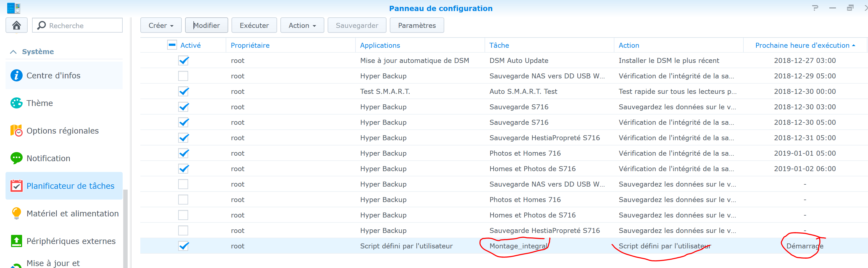The height and width of the screenshot is (268, 868).
Task: Click the sidebar vertical scrollbar
Action: tap(125, 229)
